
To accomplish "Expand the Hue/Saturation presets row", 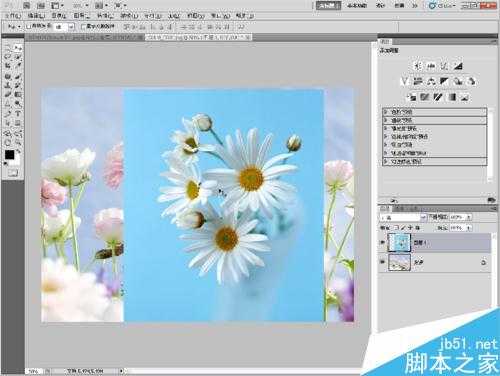I will (x=386, y=136).
